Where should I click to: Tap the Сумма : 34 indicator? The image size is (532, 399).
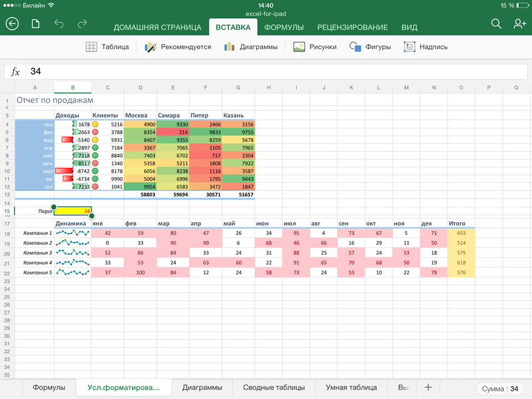point(500,389)
